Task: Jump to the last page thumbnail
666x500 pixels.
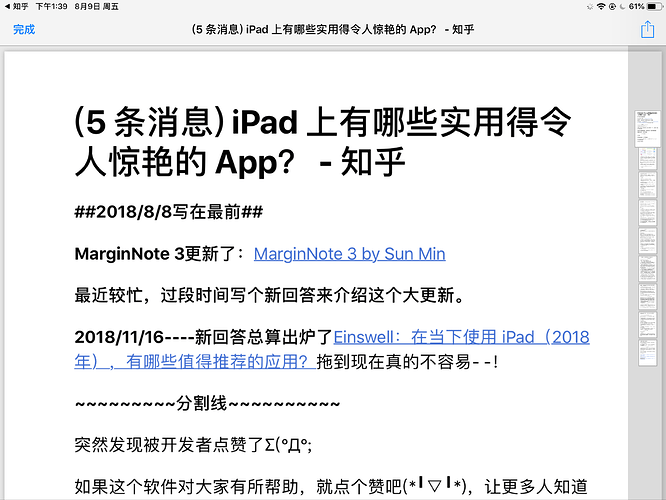Action: pos(647,353)
